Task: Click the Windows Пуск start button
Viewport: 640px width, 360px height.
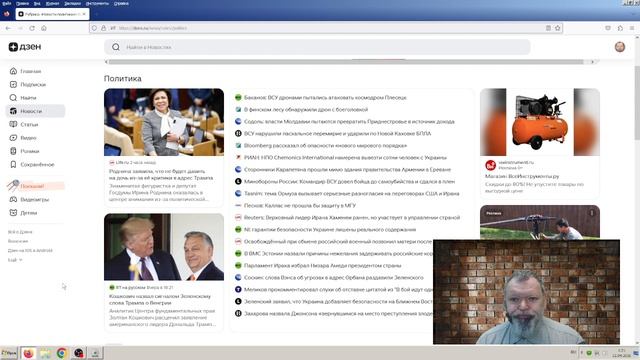Action: (x=9, y=353)
